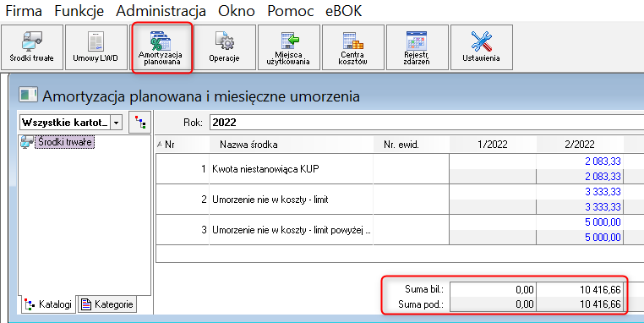Open the Funkcje menu

[x=79, y=11]
